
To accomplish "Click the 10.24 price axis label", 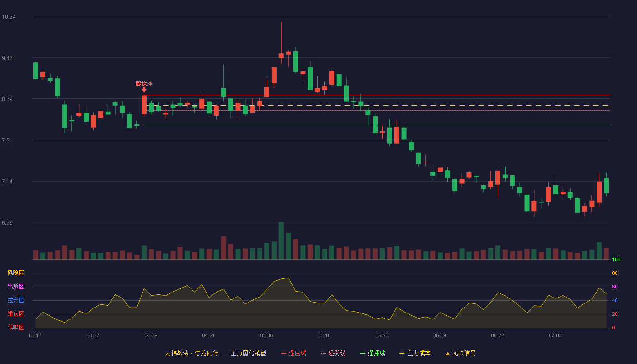I will pos(9,17).
